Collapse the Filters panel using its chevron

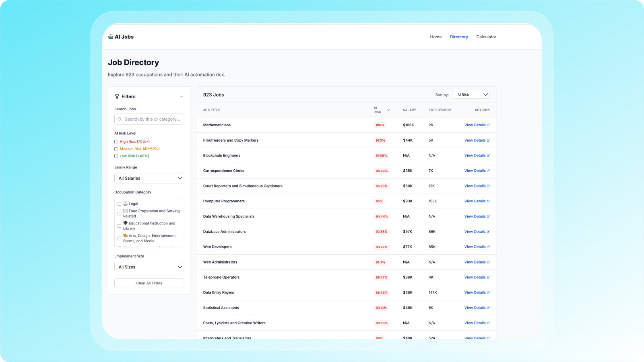click(x=182, y=97)
